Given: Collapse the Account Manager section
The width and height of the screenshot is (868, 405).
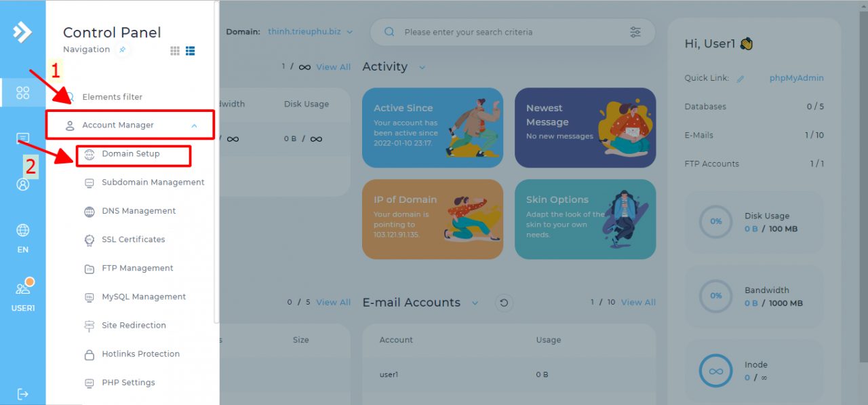Looking at the screenshot, I should click(194, 126).
